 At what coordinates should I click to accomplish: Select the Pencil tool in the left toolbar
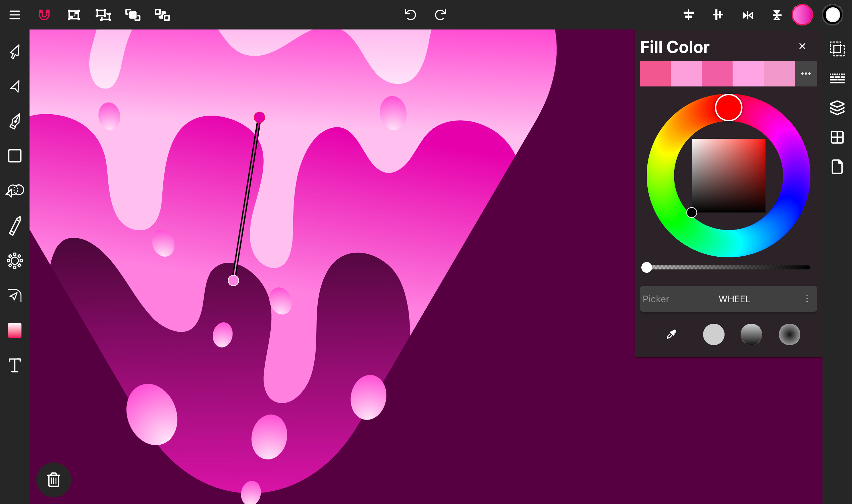point(14,225)
